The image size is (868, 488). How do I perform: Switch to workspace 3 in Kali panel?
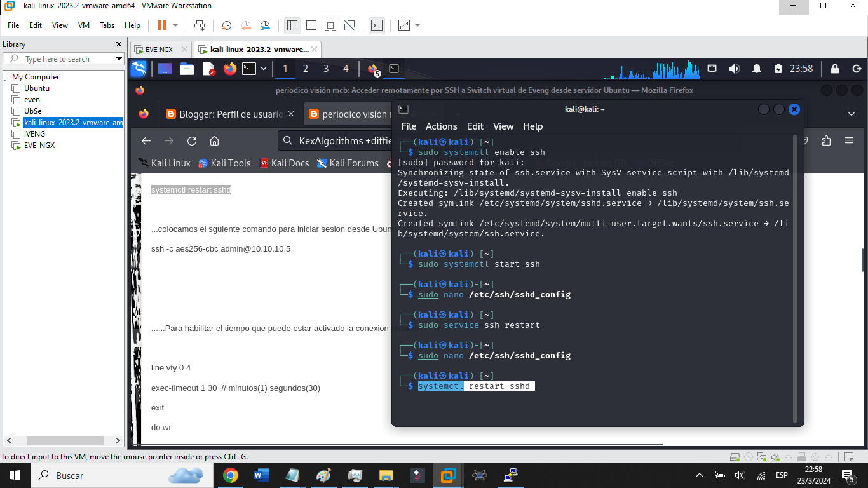pyautogui.click(x=326, y=69)
